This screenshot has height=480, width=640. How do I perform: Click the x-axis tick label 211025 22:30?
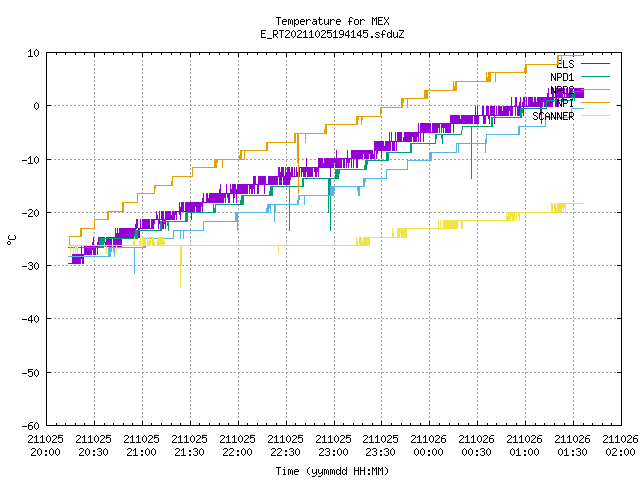[x=285, y=445]
